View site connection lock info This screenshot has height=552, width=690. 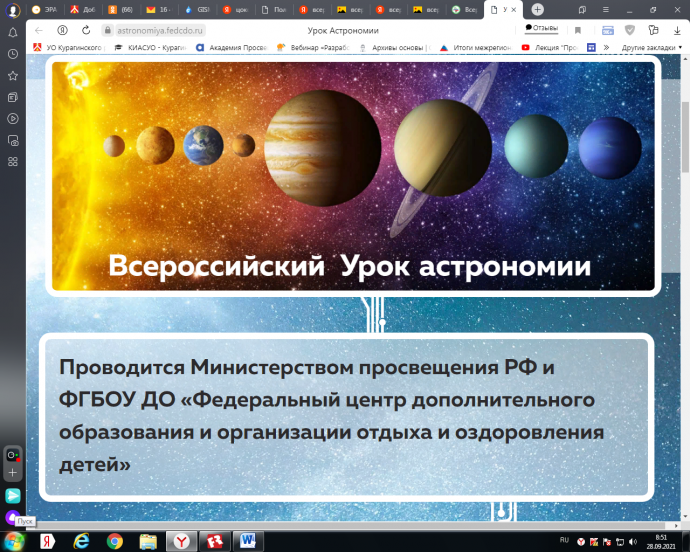tap(107, 30)
